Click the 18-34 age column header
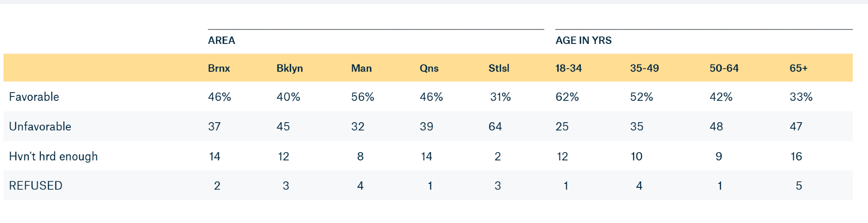This screenshot has height=223, width=868. (569, 68)
